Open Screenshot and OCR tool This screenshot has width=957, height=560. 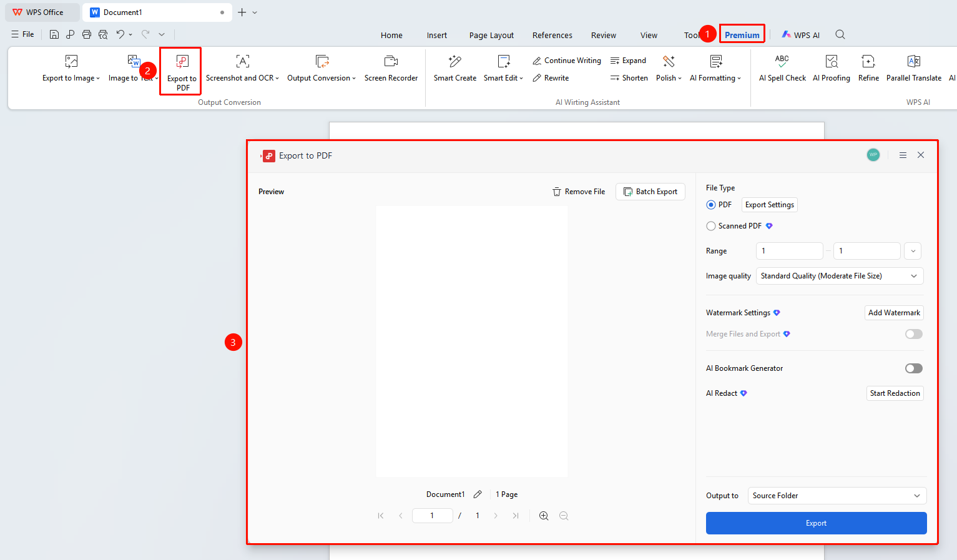(242, 69)
